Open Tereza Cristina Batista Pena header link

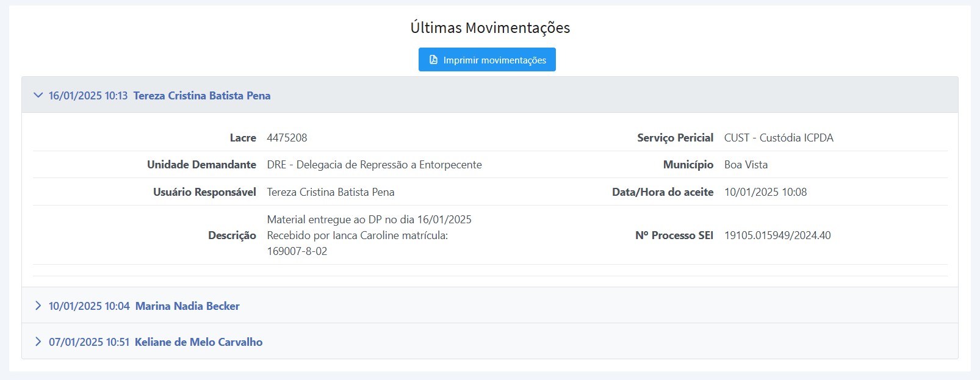pos(202,96)
